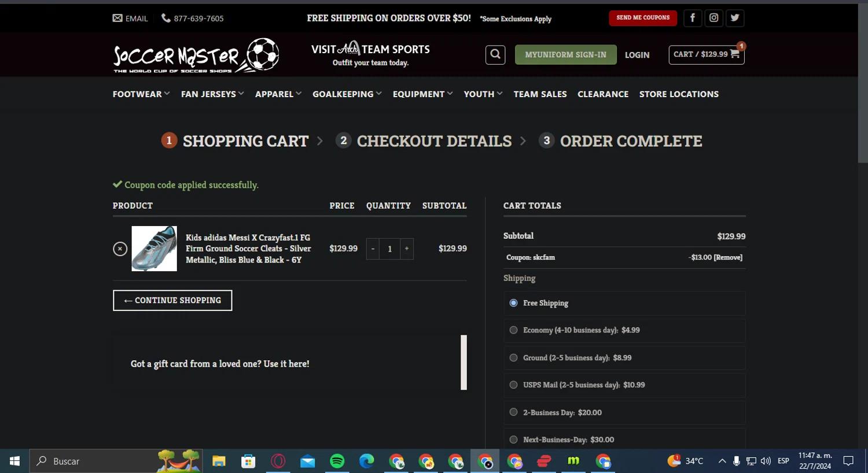Screen dimensions: 868x473
Task: Open File Explorer from the taskbar
Action: pyautogui.click(x=219, y=461)
